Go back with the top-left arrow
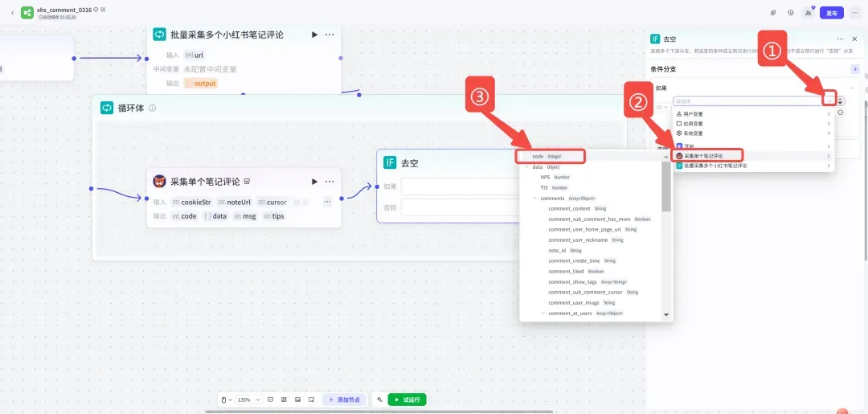Screen dimensions: 868x414 [13, 12]
